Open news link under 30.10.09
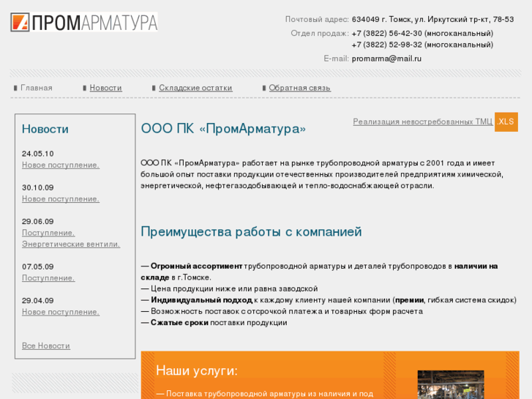This screenshot has width=532, height=399. tap(61, 199)
